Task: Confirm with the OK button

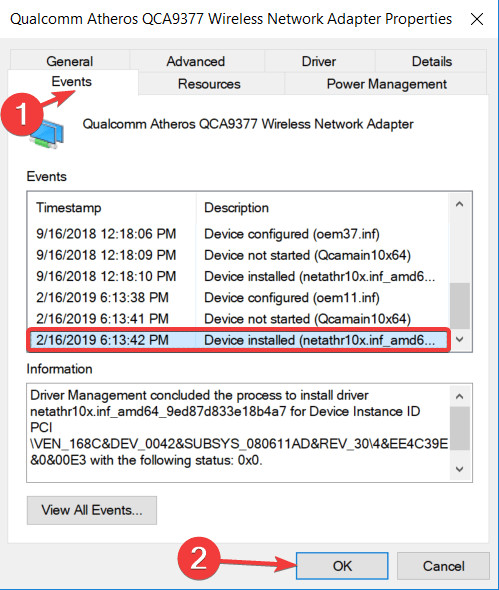Action: click(342, 566)
